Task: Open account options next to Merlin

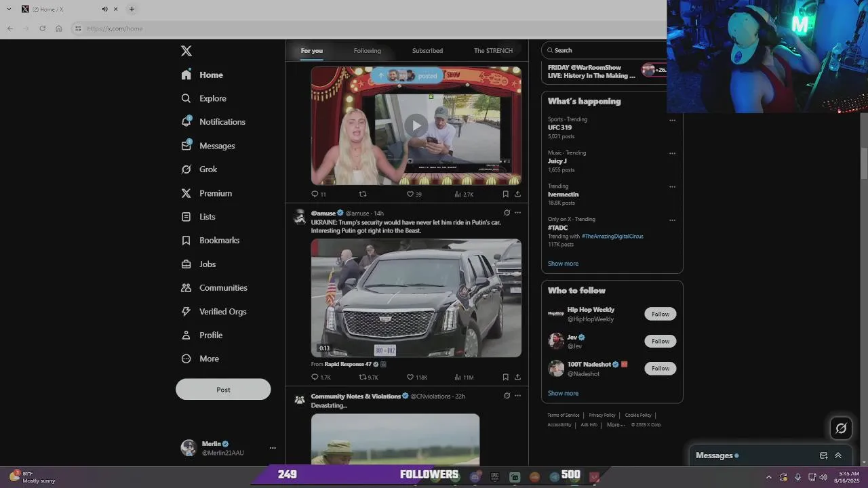Action: pyautogui.click(x=273, y=448)
